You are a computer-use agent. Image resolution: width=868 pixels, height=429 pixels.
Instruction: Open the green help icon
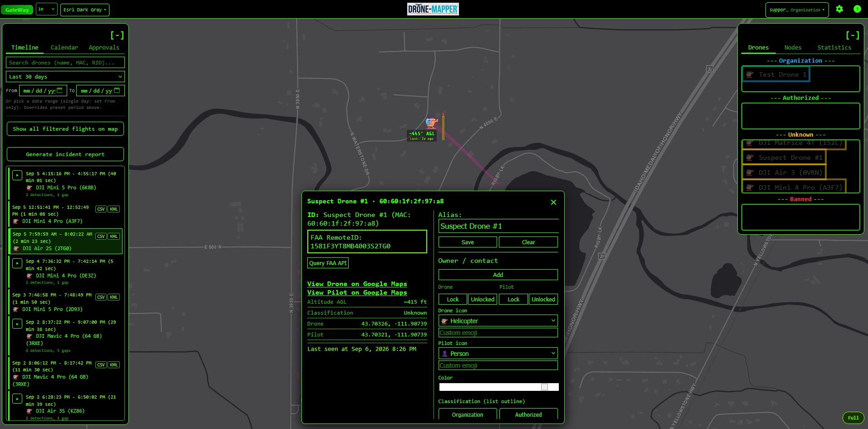tap(857, 9)
